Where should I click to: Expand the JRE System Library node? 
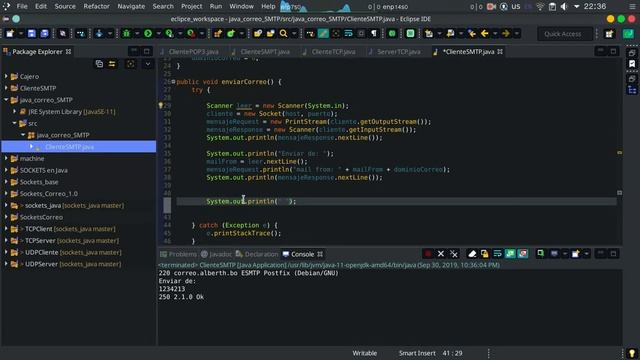click(15, 111)
